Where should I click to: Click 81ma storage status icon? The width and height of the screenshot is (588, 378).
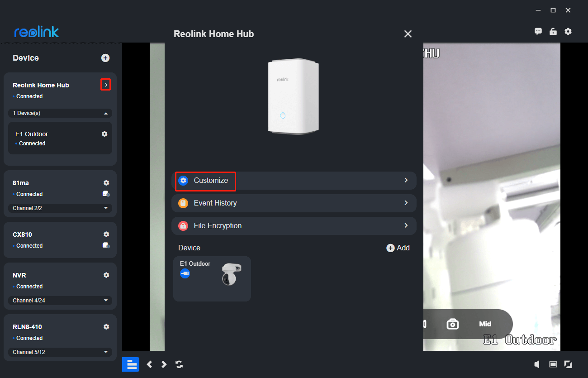click(106, 194)
